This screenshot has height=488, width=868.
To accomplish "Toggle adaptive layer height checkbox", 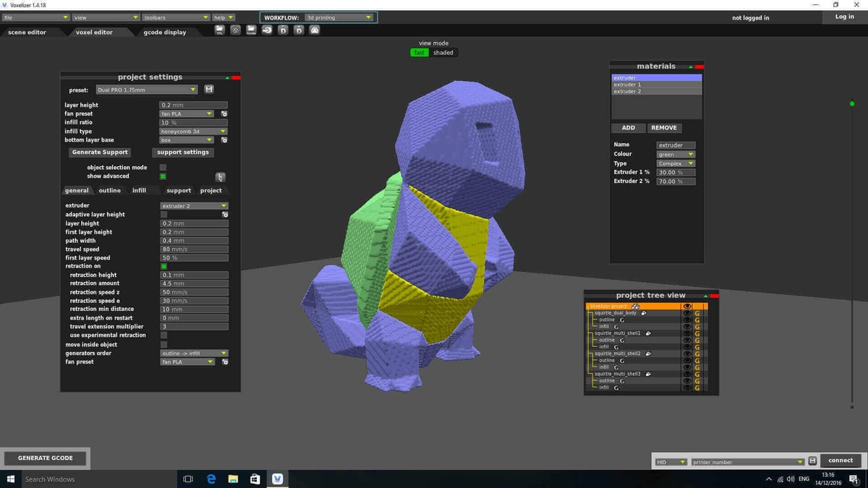I will click(164, 215).
